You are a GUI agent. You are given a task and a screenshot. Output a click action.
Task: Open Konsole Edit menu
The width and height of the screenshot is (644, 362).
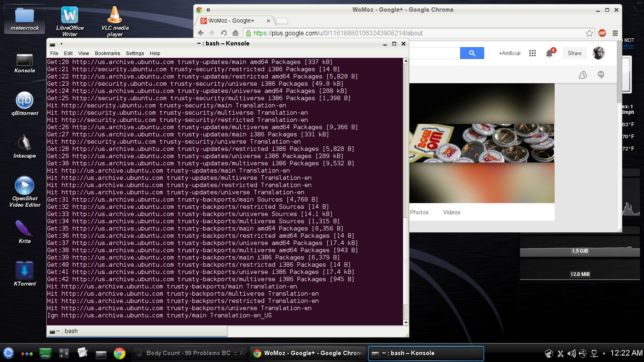68,53
